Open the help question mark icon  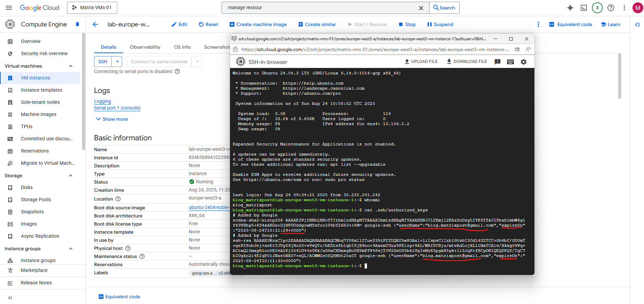[611, 8]
